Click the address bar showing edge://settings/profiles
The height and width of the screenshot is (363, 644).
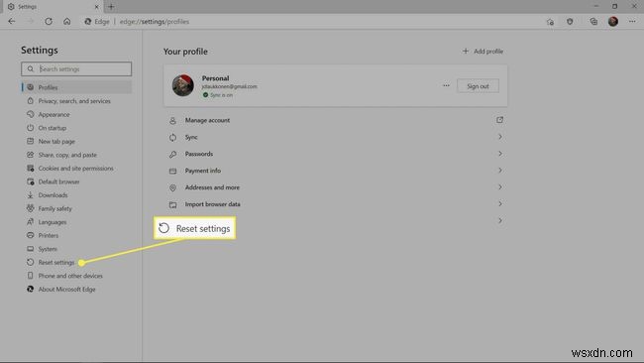(155, 22)
